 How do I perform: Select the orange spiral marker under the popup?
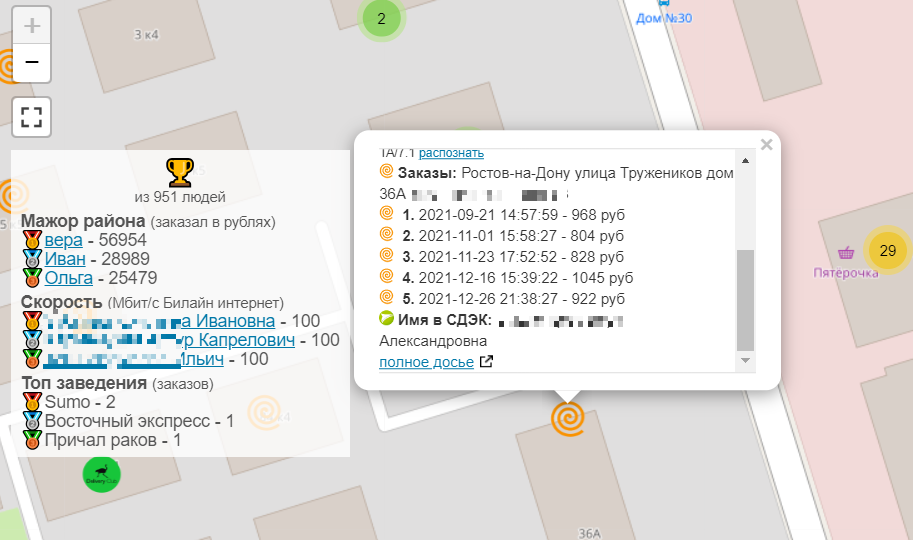(567, 418)
